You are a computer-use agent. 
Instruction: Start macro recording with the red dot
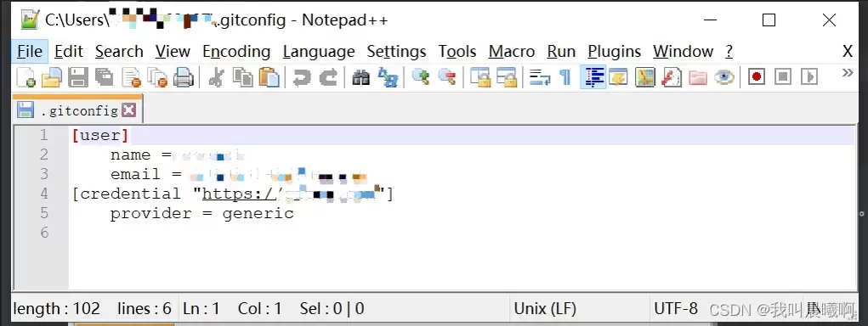(756, 76)
